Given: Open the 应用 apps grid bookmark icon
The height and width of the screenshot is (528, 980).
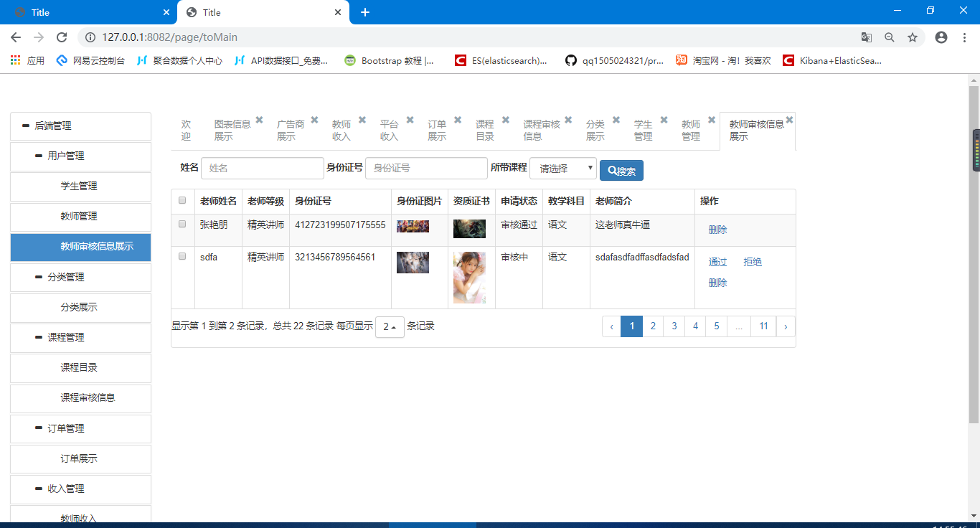Looking at the screenshot, I should [15, 61].
